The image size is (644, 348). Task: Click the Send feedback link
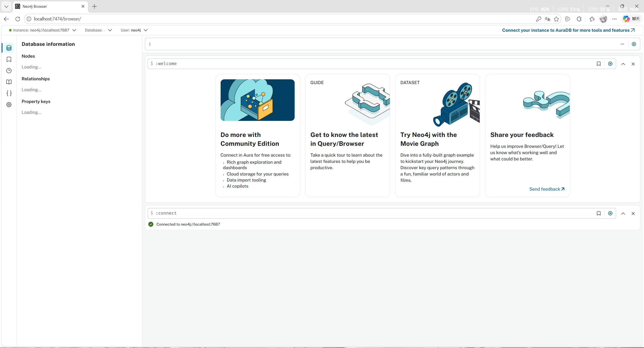pyautogui.click(x=547, y=189)
